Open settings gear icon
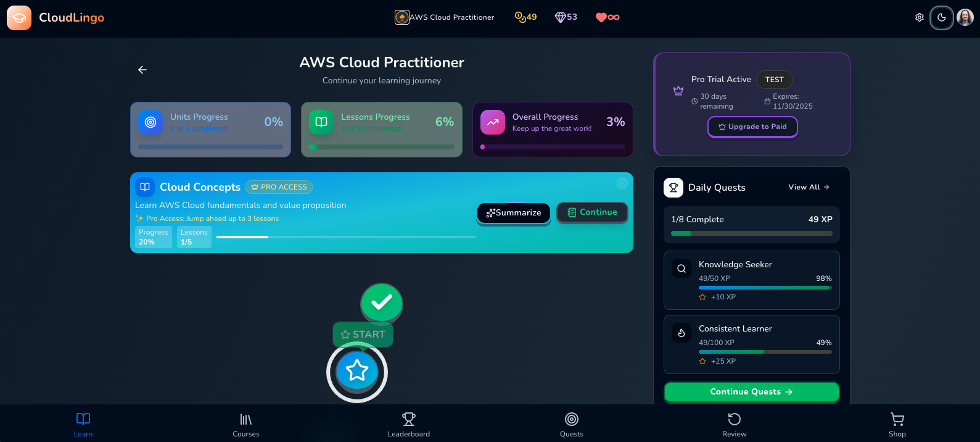Screen dimensions: 980x442 click(920, 17)
